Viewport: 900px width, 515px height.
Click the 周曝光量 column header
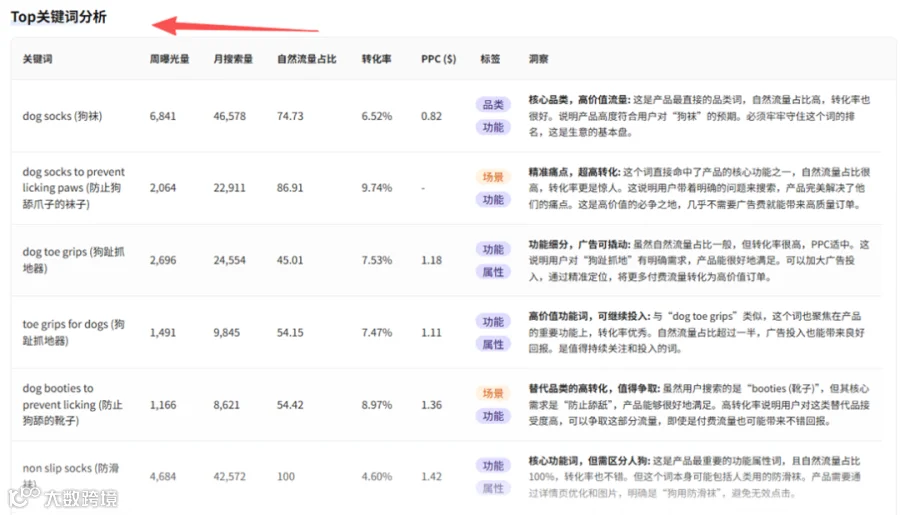pyautogui.click(x=169, y=59)
